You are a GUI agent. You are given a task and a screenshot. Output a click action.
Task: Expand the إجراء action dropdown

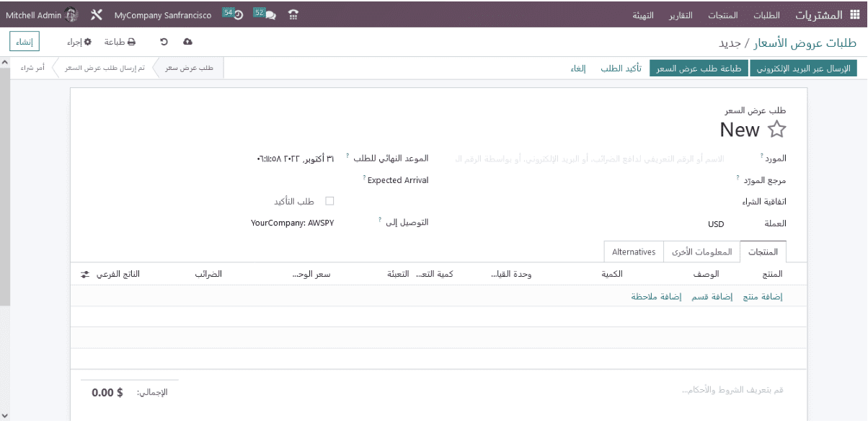[79, 42]
